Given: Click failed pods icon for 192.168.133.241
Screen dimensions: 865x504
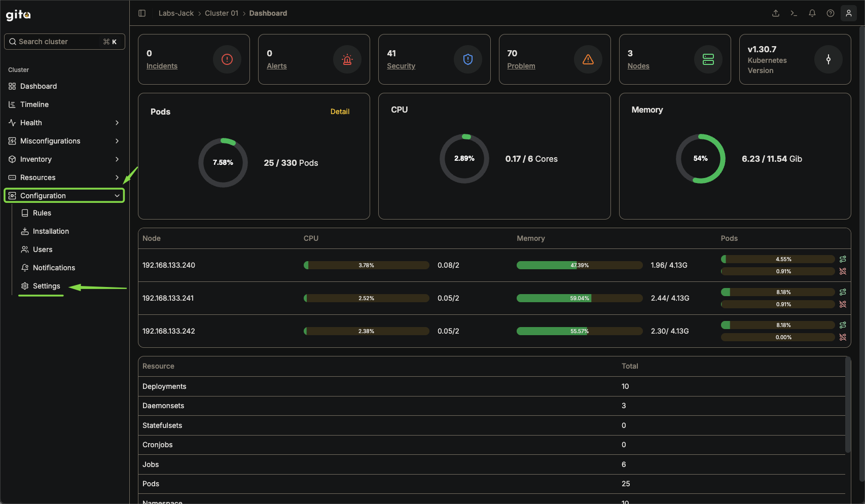Looking at the screenshot, I should (x=843, y=304).
